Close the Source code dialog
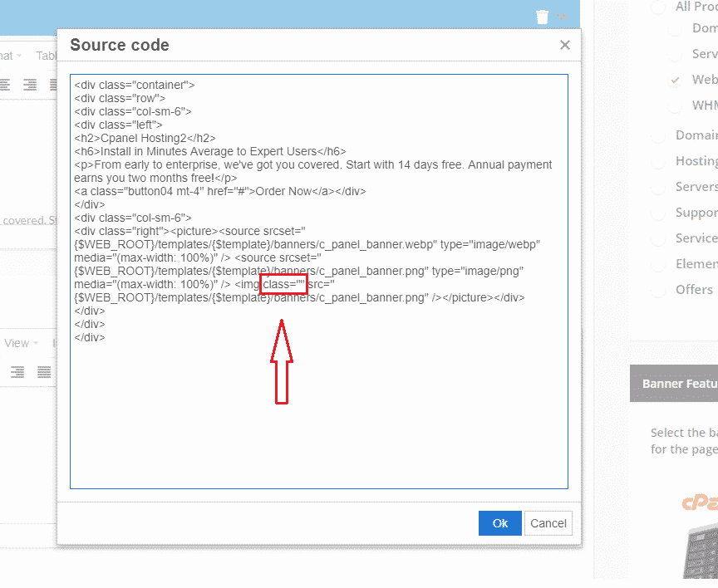Viewport: 718px width, 588px height. click(565, 46)
